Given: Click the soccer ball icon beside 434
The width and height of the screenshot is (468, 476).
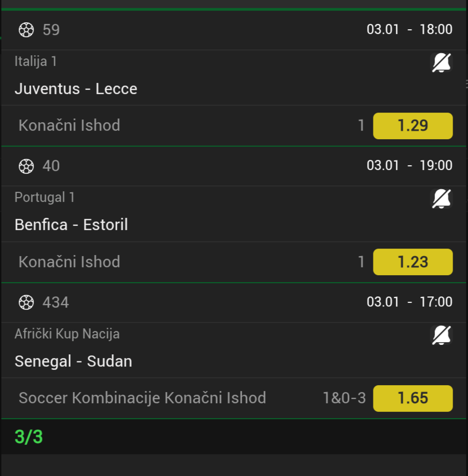Looking at the screenshot, I should [x=26, y=303].
